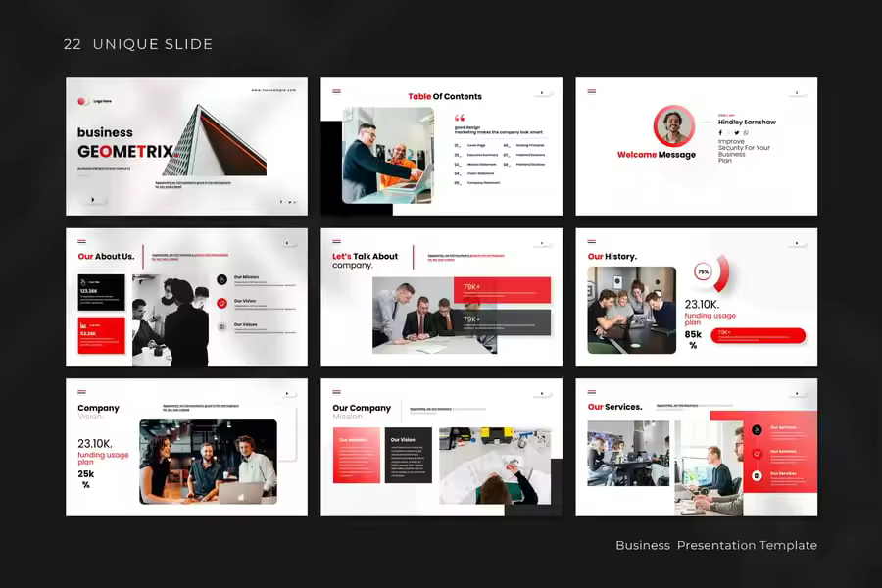Click the red quotation mark icon
Viewport: 882px width, 588px height.
[x=460, y=118]
